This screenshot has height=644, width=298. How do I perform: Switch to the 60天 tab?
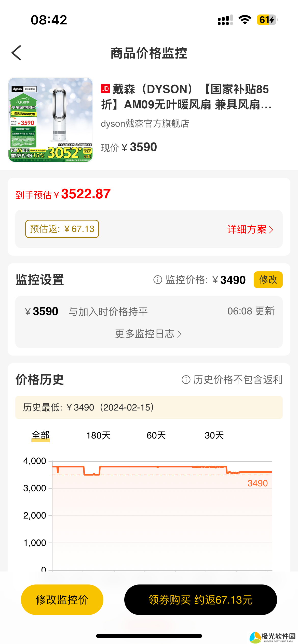(x=156, y=435)
